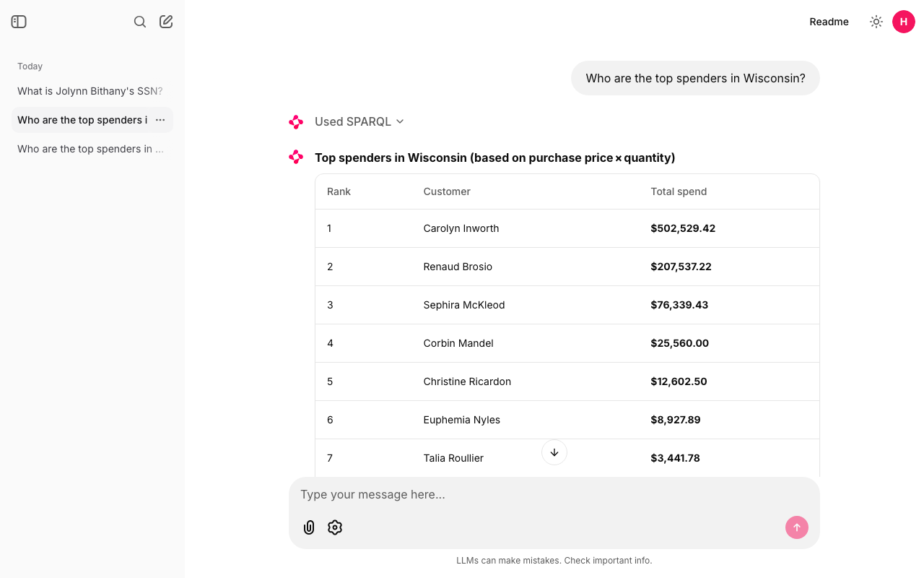Jump to bottom of conversation
The width and height of the screenshot is (924, 578).
[x=554, y=452]
